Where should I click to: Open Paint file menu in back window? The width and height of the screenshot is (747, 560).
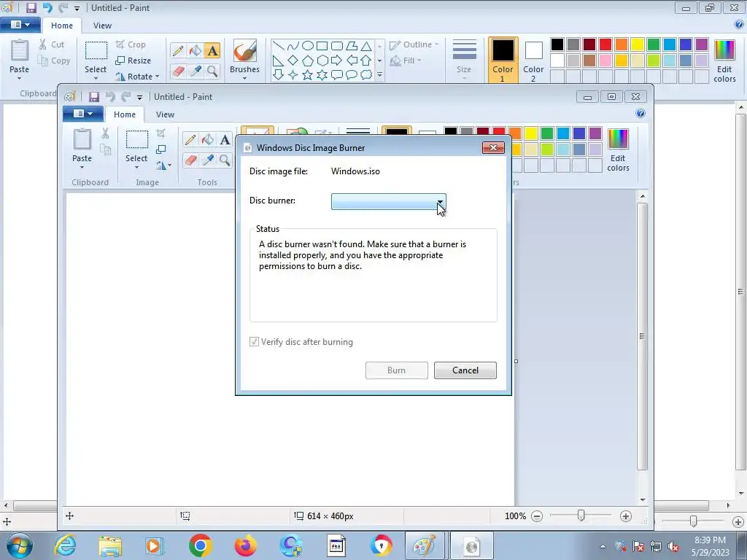pyautogui.click(x=20, y=25)
